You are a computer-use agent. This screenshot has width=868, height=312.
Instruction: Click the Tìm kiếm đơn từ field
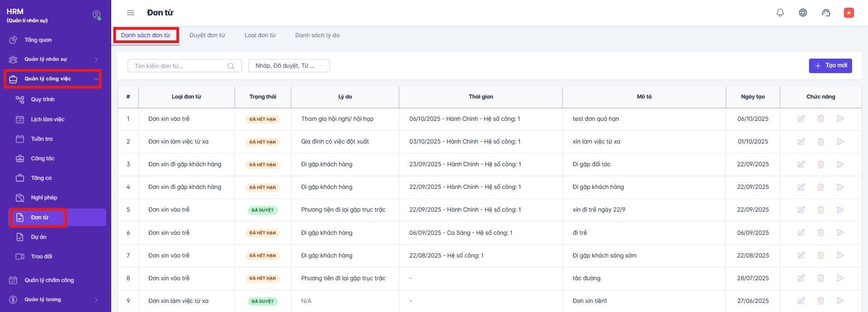click(x=179, y=66)
